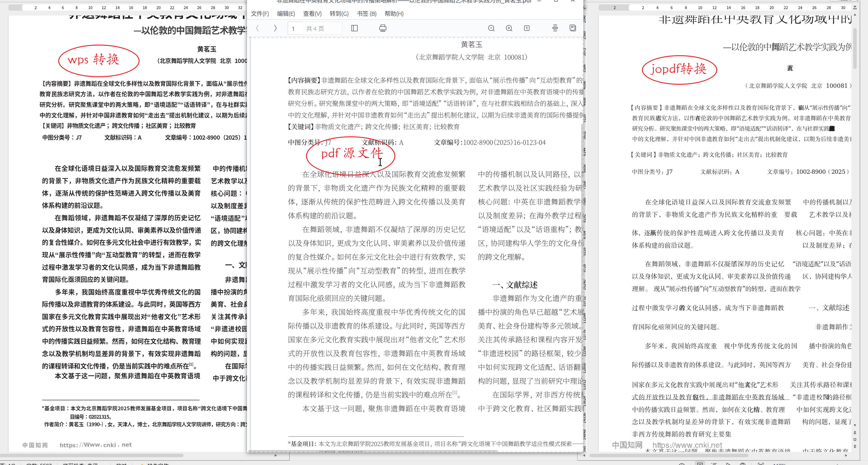Toggle the sidebar panel icon

[354, 28]
